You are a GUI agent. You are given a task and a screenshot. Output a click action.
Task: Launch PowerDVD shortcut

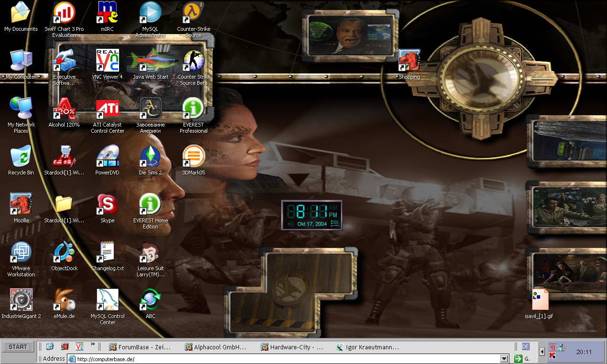(107, 160)
